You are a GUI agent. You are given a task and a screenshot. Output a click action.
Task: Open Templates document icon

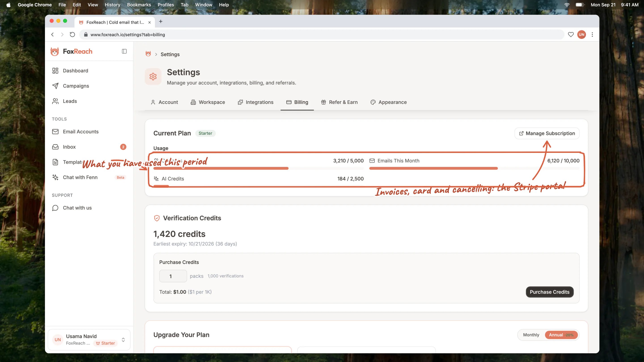[55, 162]
